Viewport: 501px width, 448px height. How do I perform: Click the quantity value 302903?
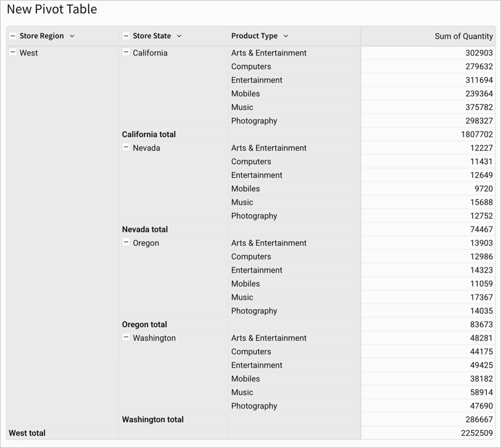pos(478,53)
